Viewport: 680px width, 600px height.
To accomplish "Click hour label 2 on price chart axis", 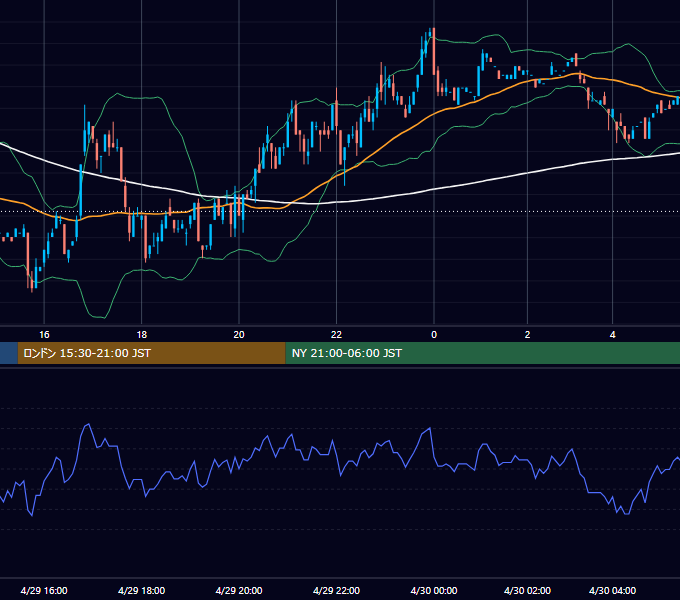I will point(527,335).
